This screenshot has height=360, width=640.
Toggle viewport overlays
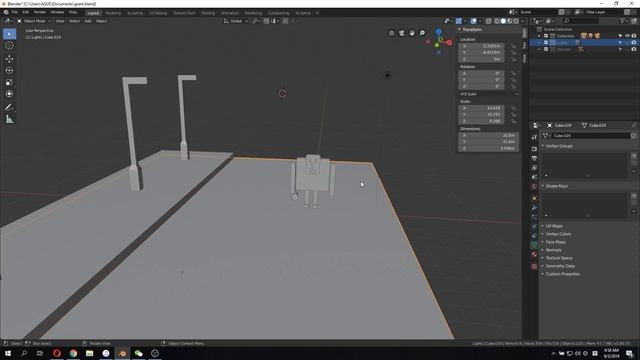(473, 21)
